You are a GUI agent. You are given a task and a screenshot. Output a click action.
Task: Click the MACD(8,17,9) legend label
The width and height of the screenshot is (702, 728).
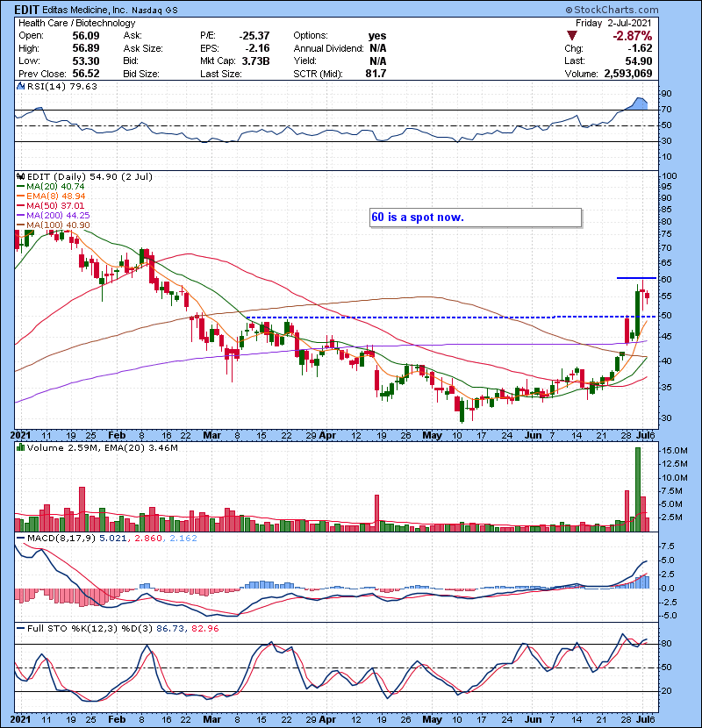point(61,539)
